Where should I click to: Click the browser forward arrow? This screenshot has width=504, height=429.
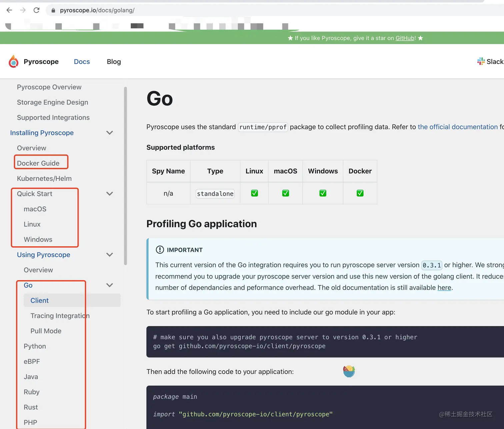23,10
